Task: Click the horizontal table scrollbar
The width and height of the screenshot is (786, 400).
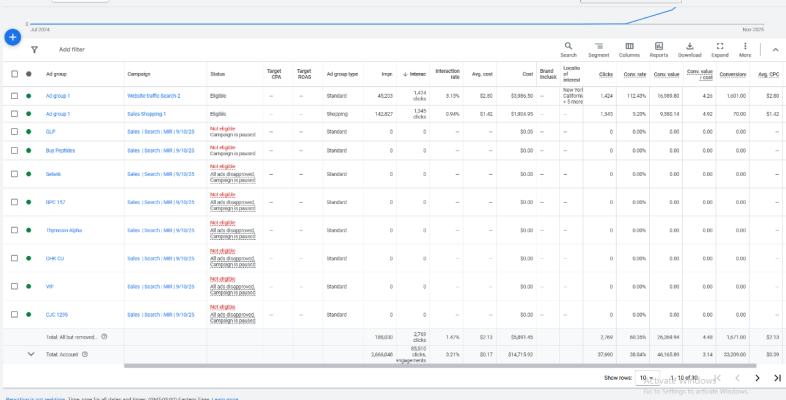Action: tap(440, 366)
